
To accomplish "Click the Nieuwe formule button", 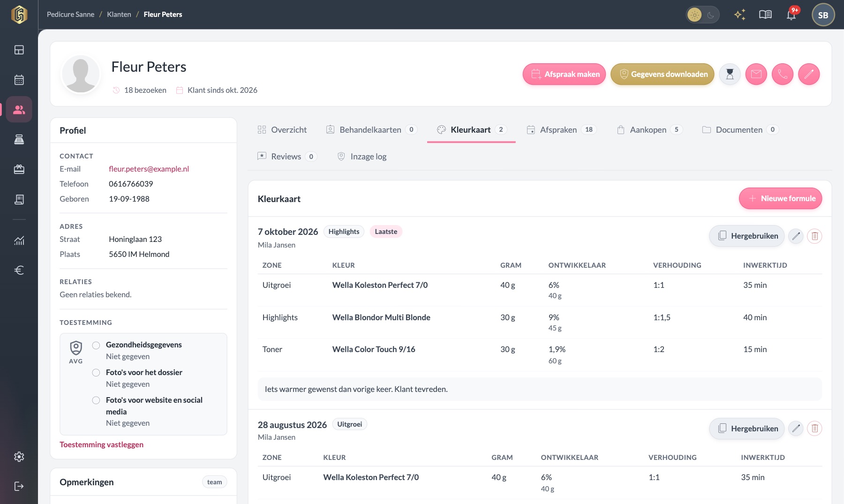I will pyautogui.click(x=781, y=198).
